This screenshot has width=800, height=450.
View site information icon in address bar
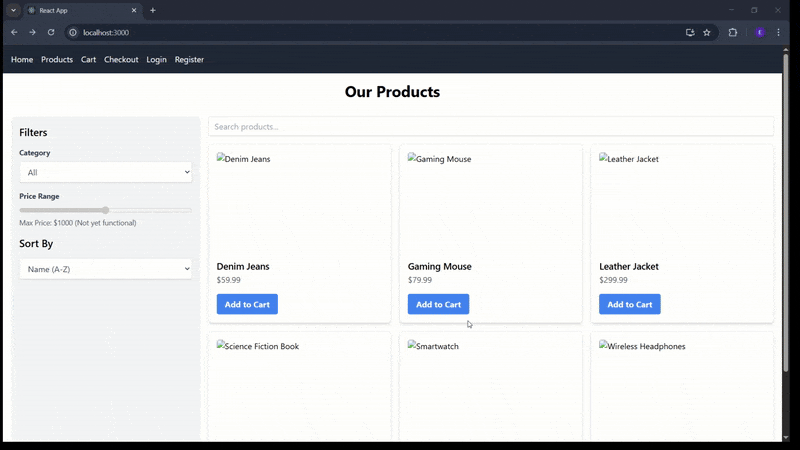(x=73, y=32)
